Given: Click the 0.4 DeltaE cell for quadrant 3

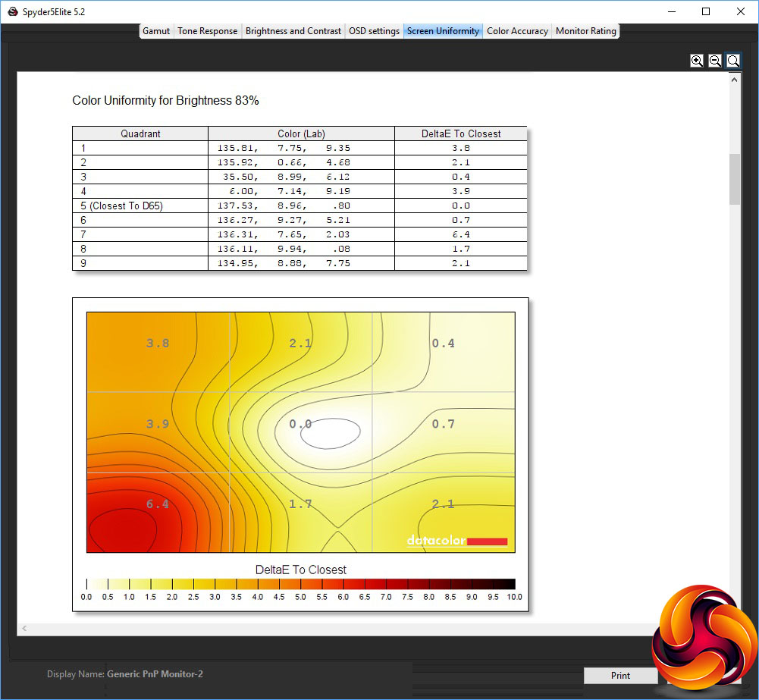Looking at the screenshot, I should click(x=461, y=177).
